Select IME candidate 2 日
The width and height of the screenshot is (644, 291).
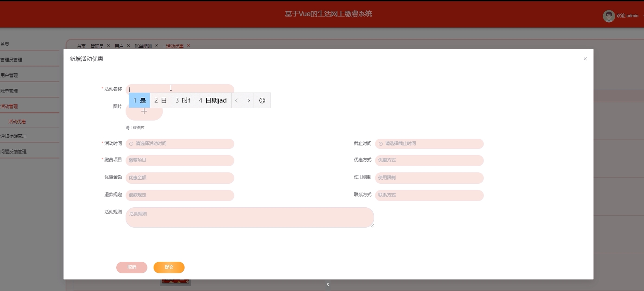(160, 100)
